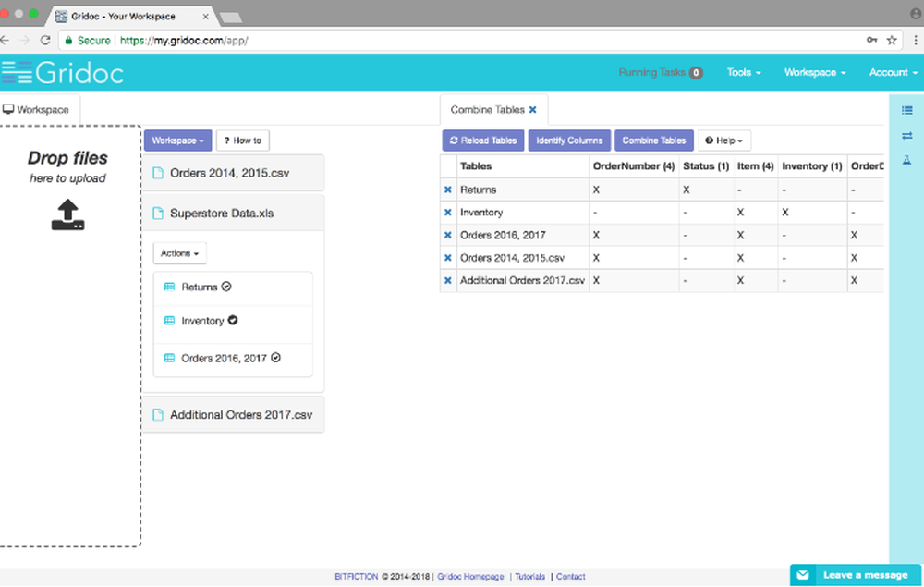Click the Identify Columns button
This screenshot has height=587, width=924.
(x=569, y=140)
